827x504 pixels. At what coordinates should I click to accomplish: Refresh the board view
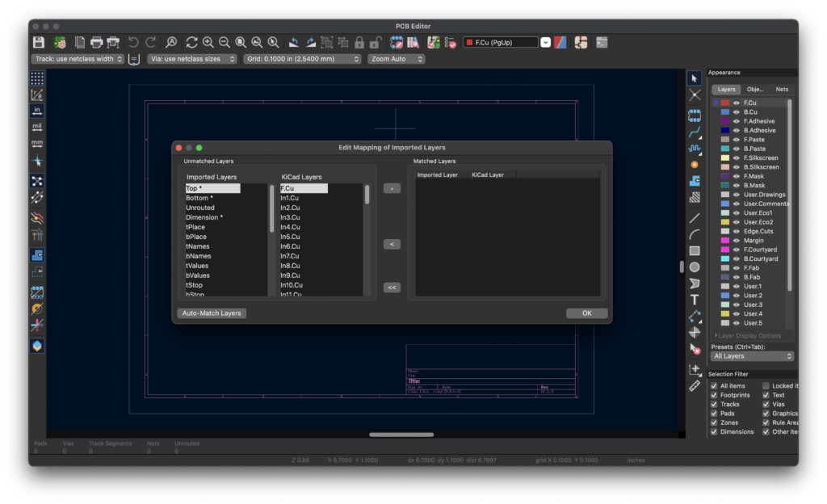(191, 42)
